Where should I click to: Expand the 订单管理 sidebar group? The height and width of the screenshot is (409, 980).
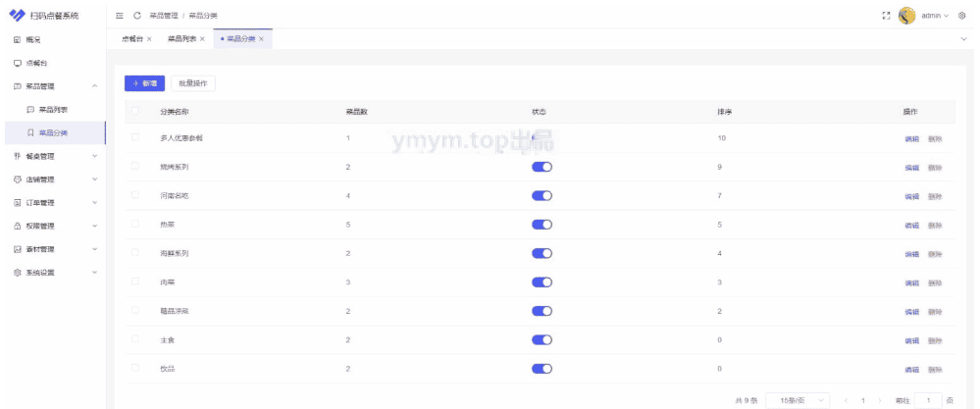(94, 202)
